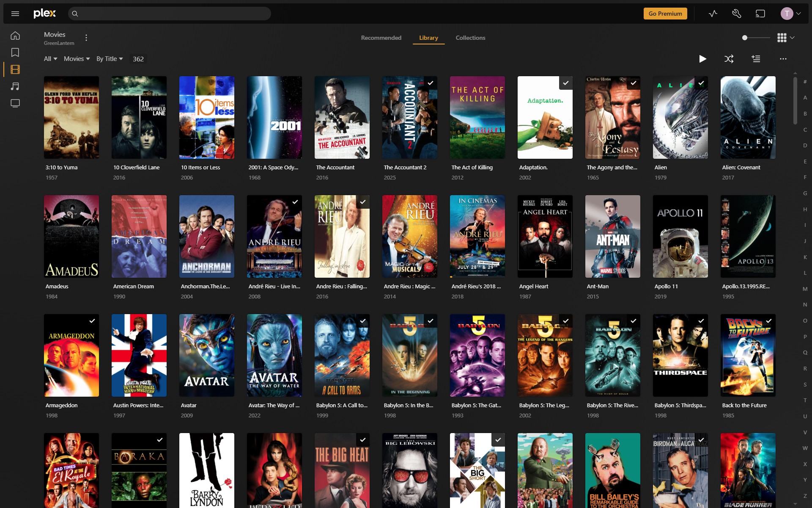This screenshot has width=812, height=508.
Task: Open Watchlist bookmark in sidebar
Action: 15,52
